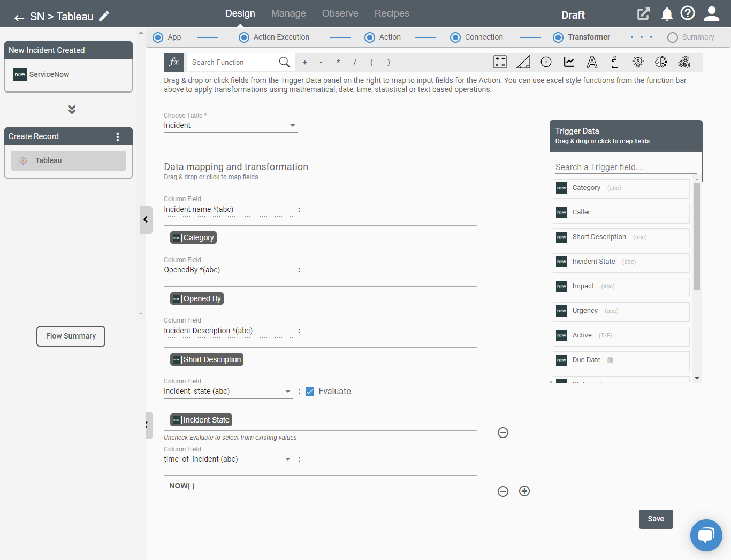This screenshot has height=560, width=731.
Task: Insert closing parenthesis
Action: 389,63
